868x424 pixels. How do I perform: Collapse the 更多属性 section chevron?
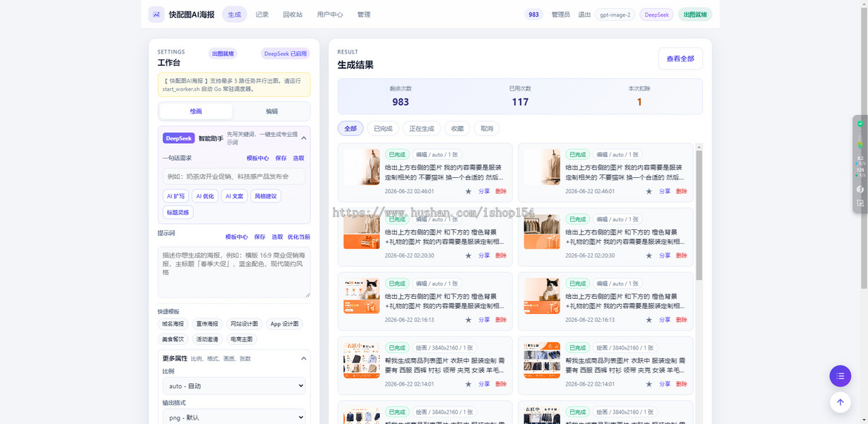303,357
